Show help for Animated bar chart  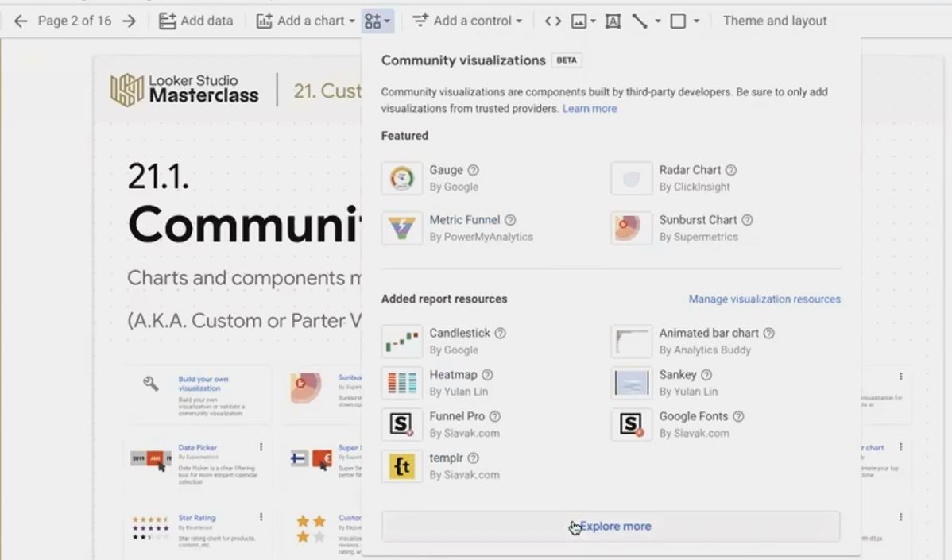(768, 333)
